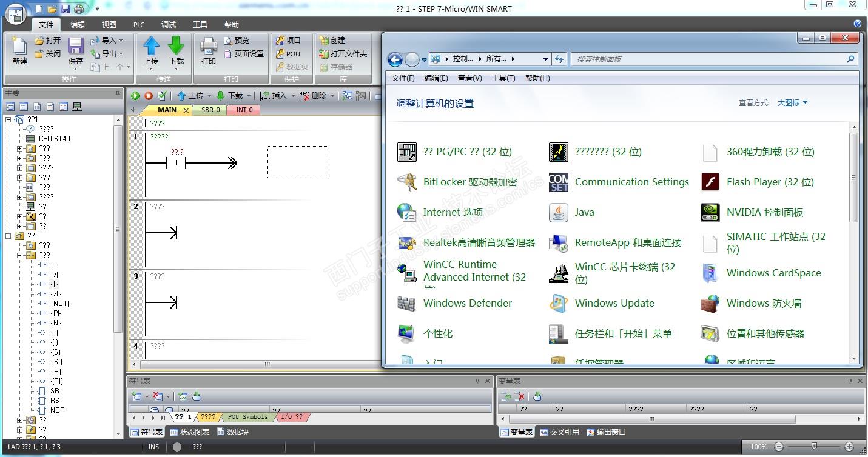868x457 pixels.
Task: Click the save icon in quick access toolbar
Action: 66,8
